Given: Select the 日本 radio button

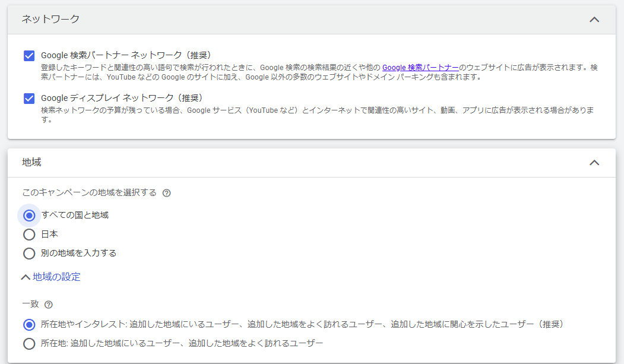Looking at the screenshot, I should point(29,235).
